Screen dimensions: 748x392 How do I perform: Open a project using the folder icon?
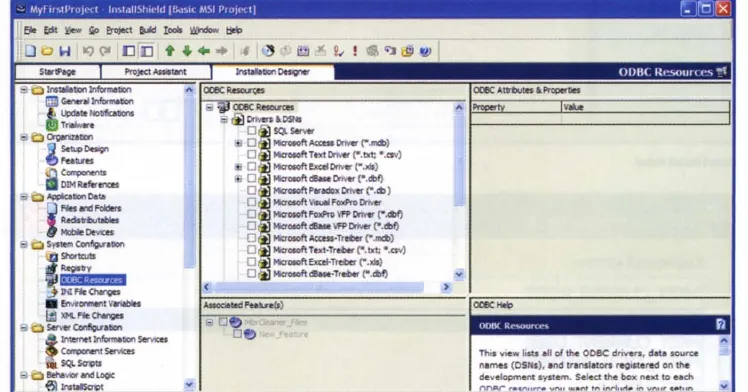(x=47, y=51)
